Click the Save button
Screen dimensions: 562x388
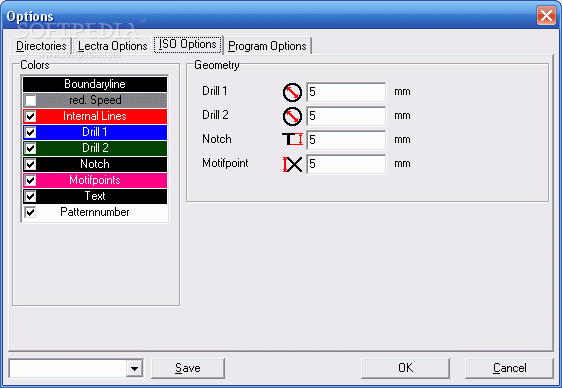click(188, 368)
